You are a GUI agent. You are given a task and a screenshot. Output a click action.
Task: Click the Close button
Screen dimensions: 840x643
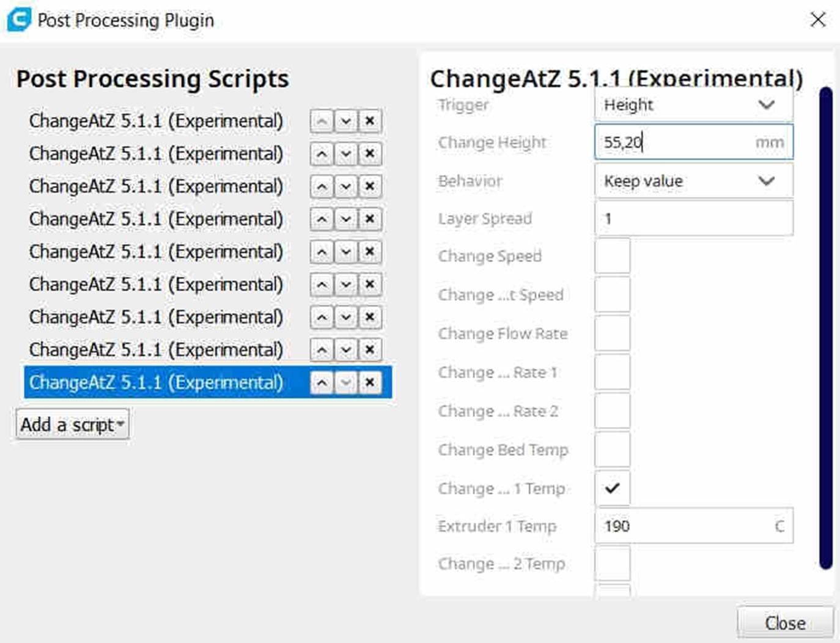tap(785, 623)
